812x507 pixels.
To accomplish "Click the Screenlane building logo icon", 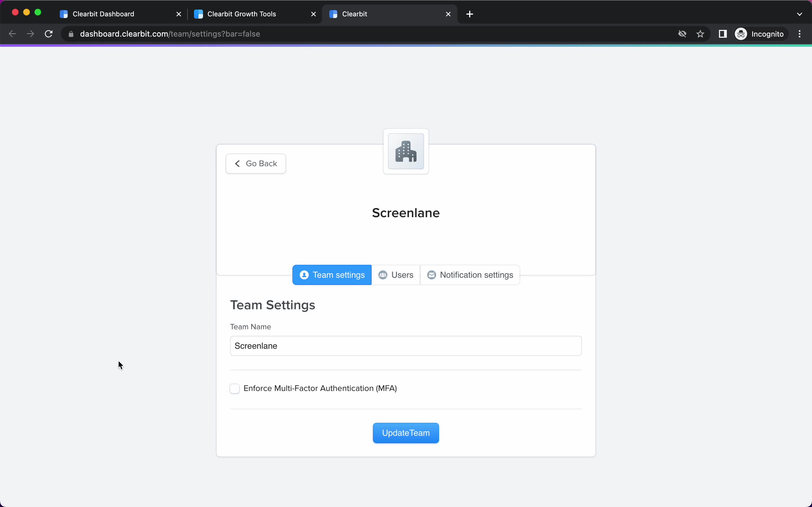I will pos(406,151).
